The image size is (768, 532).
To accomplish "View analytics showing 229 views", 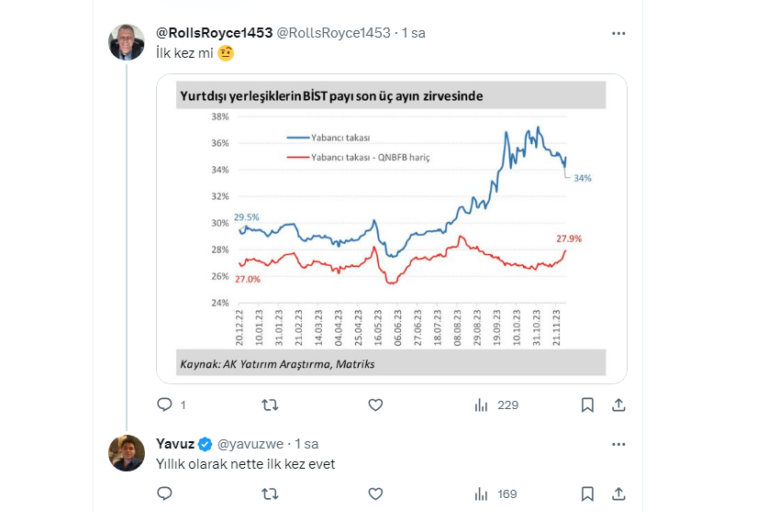I will (x=495, y=405).
